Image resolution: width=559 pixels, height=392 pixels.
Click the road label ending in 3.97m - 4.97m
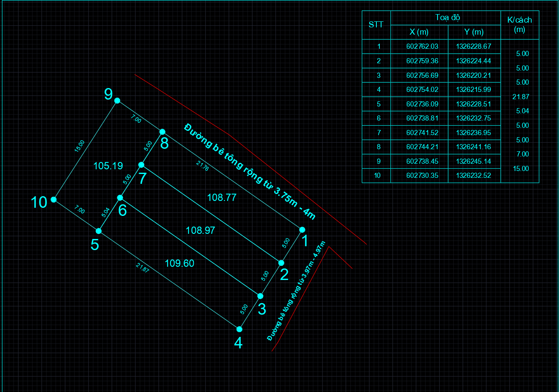click(296, 291)
